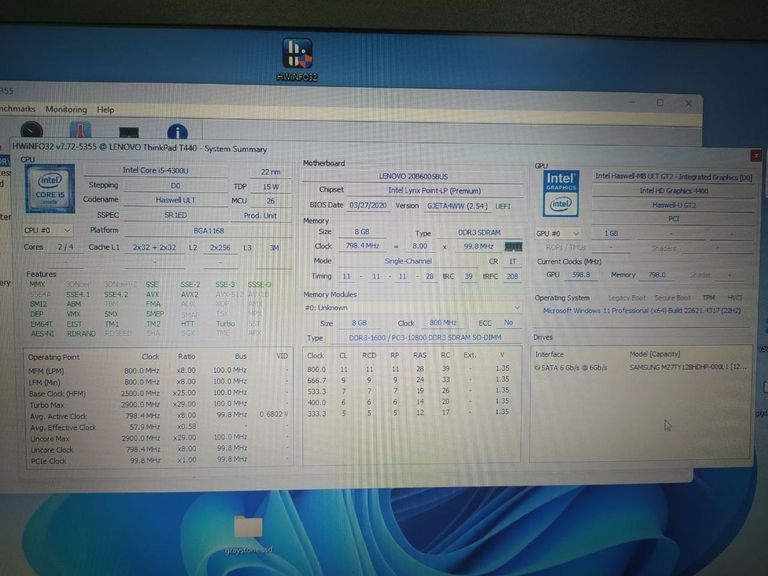Click the Turbo Max operating point row

coord(158,405)
